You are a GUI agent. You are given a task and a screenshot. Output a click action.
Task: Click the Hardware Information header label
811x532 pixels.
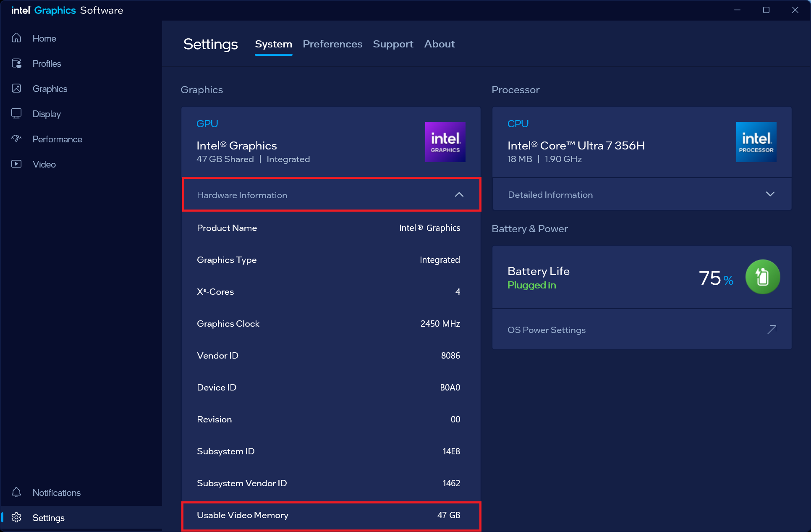242,195
